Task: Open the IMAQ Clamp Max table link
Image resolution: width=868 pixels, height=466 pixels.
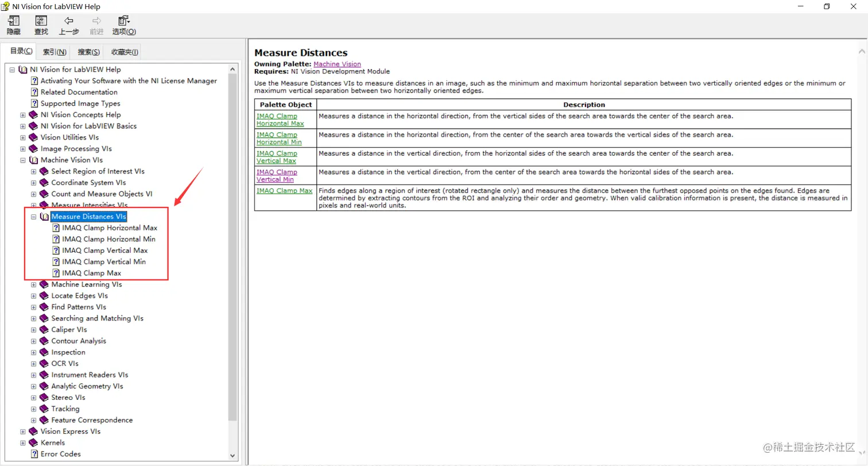Action: click(284, 191)
